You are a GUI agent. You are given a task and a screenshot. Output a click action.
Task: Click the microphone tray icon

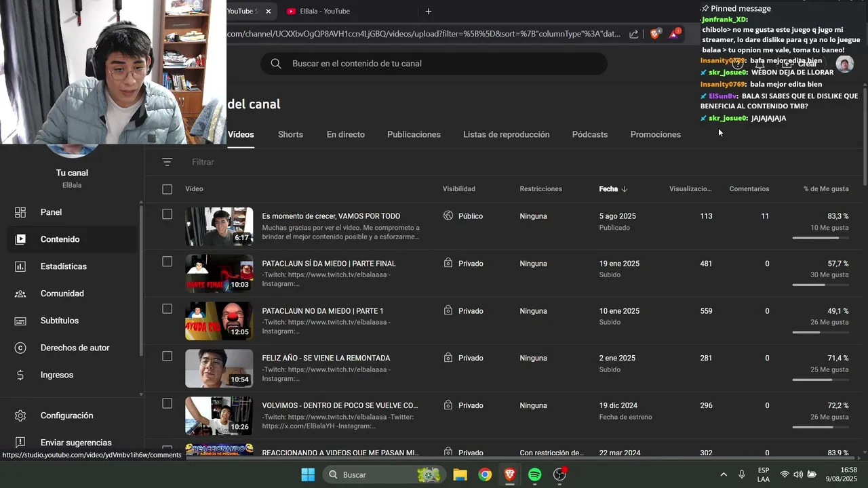click(x=742, y=474)
